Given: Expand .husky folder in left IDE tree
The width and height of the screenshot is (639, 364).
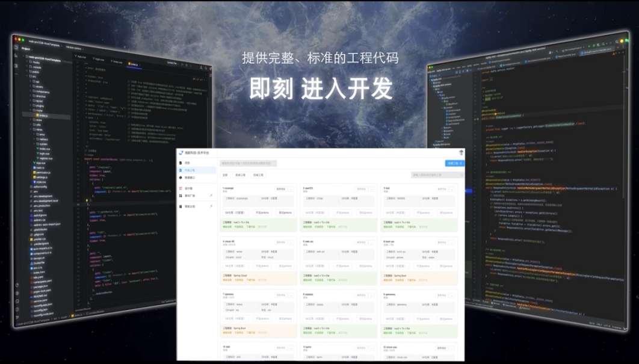Looking at the screenshot, I should pyautogui.click(x=28, y=62).
